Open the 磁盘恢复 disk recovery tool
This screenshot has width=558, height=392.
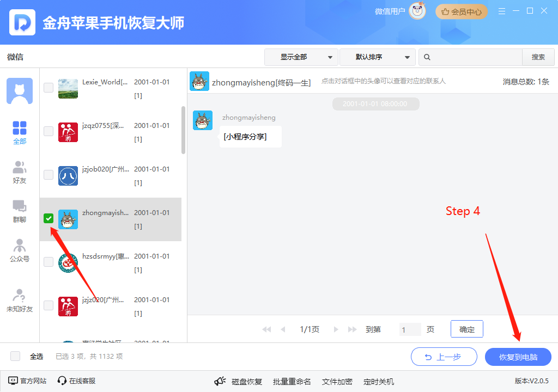coord(247,382)
